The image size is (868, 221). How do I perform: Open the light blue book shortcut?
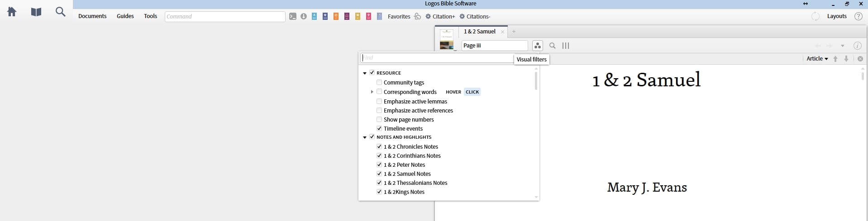(x=315, y=16)
